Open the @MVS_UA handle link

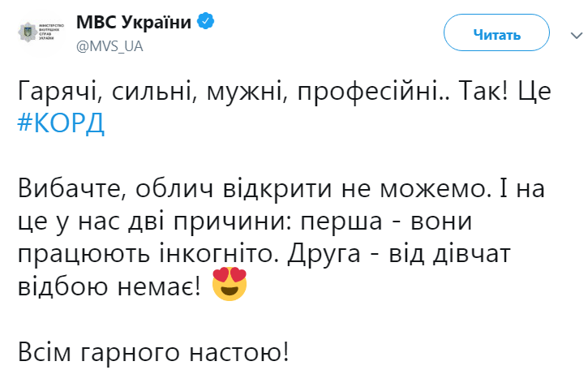tap(109, 45)
